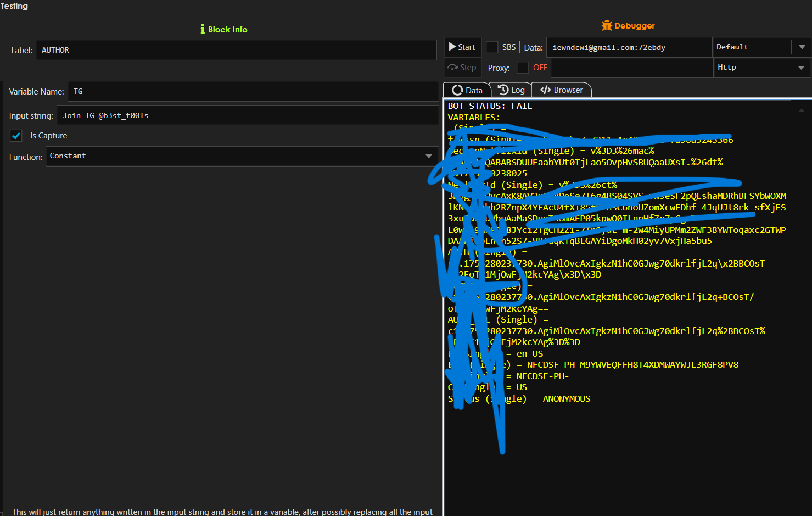Click the history clock icon on the Log tab
812x516 pixels.
pos(503,90)
